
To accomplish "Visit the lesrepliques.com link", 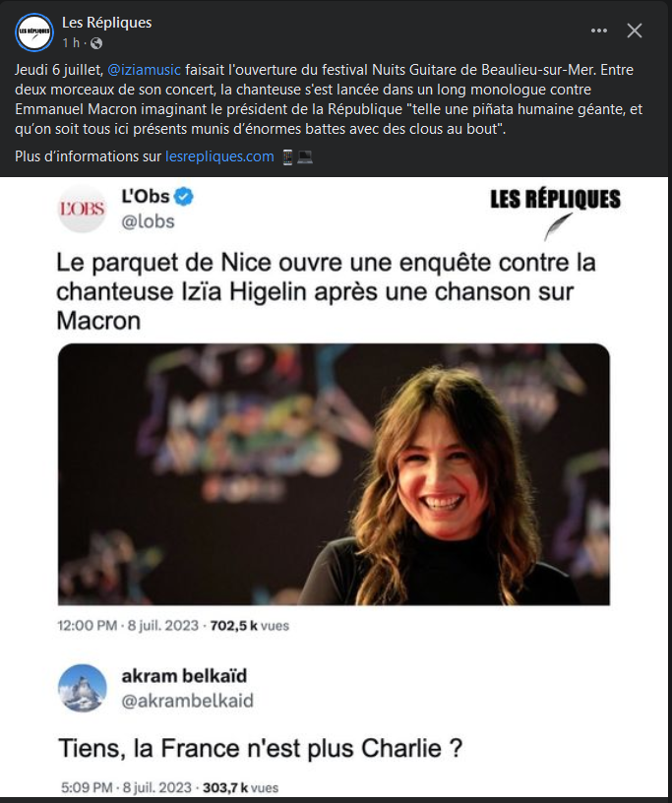I will (219, 156).
